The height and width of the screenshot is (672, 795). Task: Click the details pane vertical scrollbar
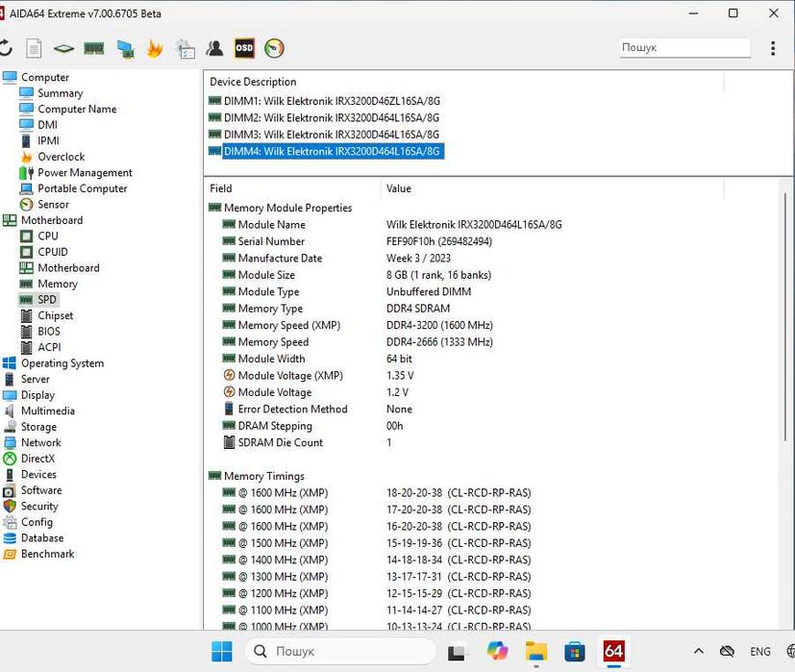(x=785, y=317)
